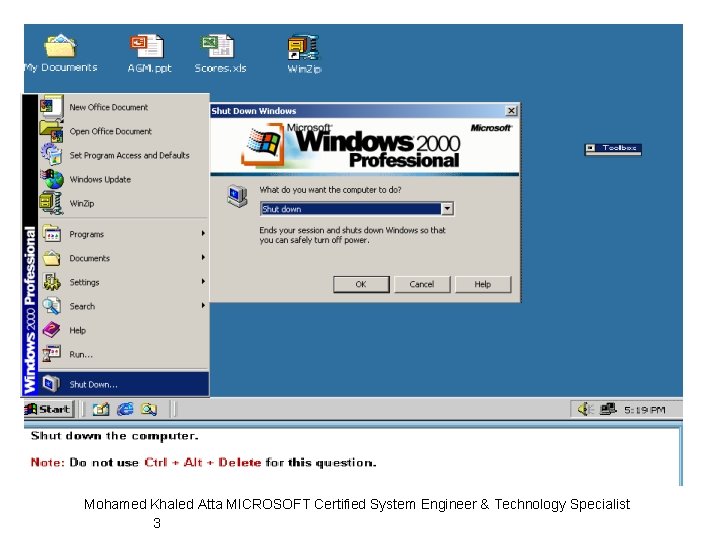Click OK in Shut Down Windows dialog
Viewport: 720px width, 540px height.
[361, 284]
